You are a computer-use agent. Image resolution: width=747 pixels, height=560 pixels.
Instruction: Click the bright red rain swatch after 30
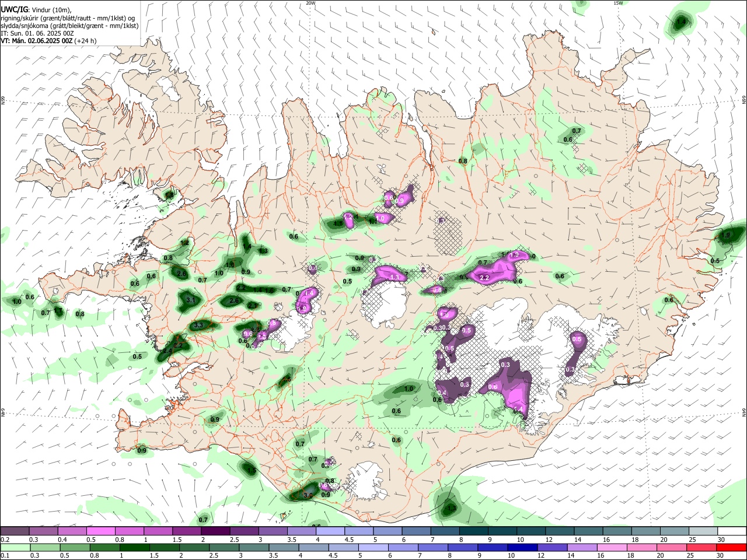coord(731,547)
